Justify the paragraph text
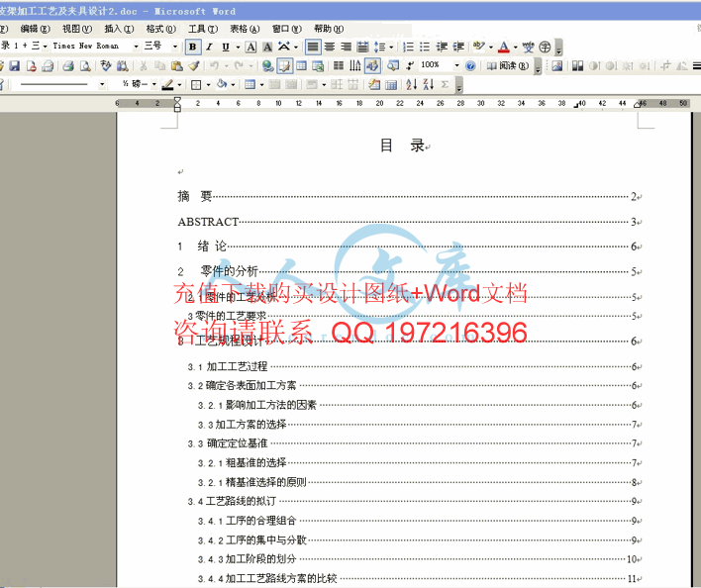Image resolution: width=701 pixels, height=588 pixels. (313, 47)
